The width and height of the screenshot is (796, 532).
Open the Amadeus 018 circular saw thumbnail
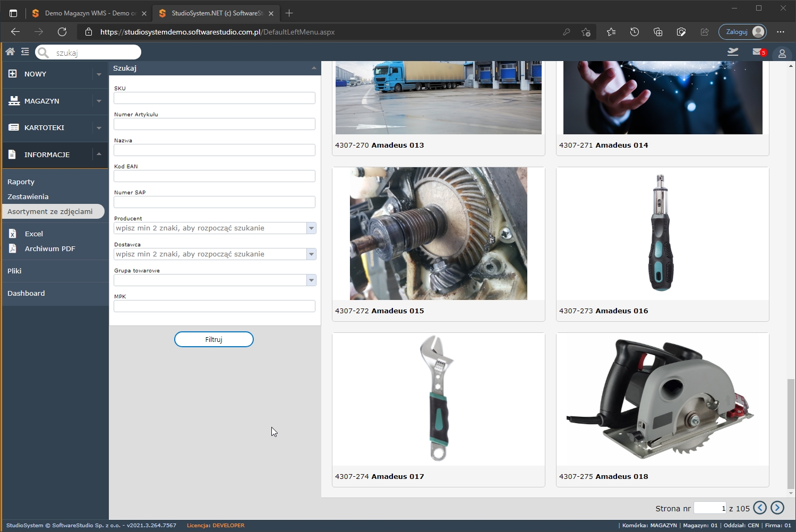pos(662,400)
